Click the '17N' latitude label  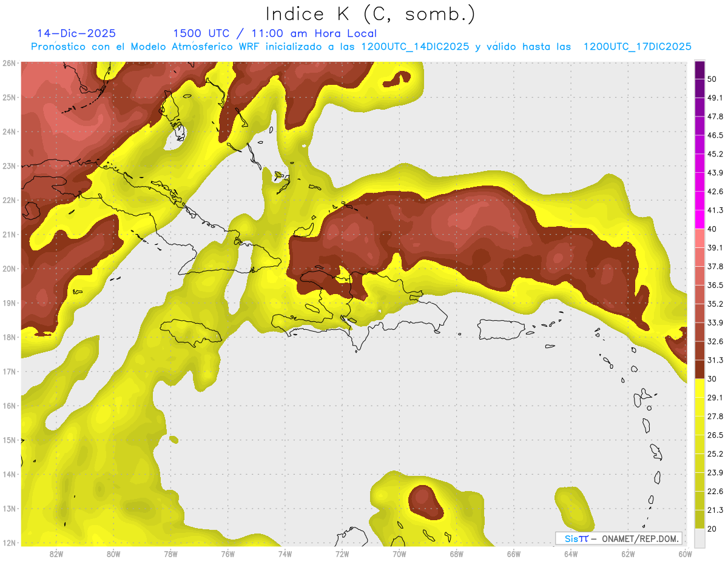coord(9,371)
